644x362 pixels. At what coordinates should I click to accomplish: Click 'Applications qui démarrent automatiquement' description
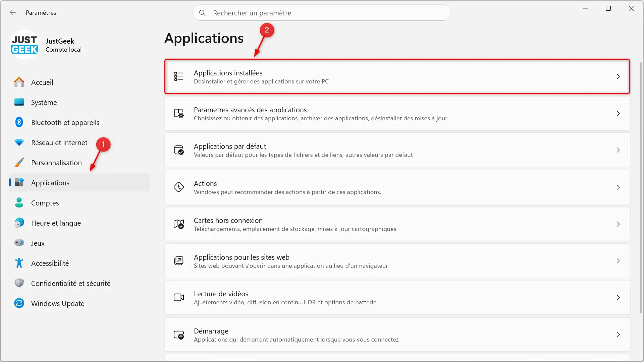click(x=296, y=340)
